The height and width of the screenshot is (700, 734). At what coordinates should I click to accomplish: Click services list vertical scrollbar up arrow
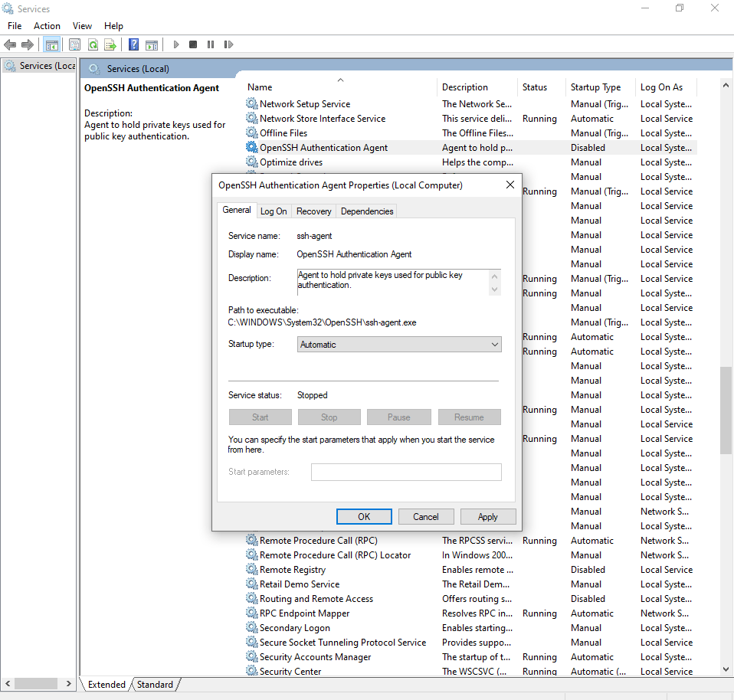726,85
